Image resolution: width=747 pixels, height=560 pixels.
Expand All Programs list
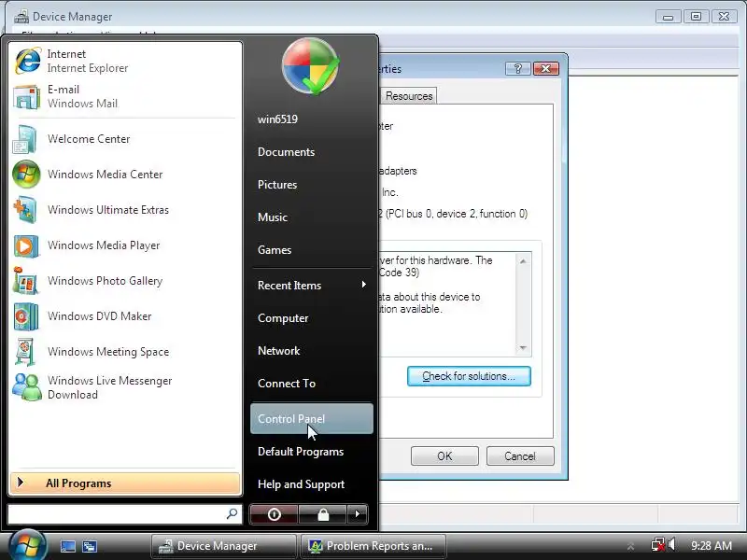[125, 483]
